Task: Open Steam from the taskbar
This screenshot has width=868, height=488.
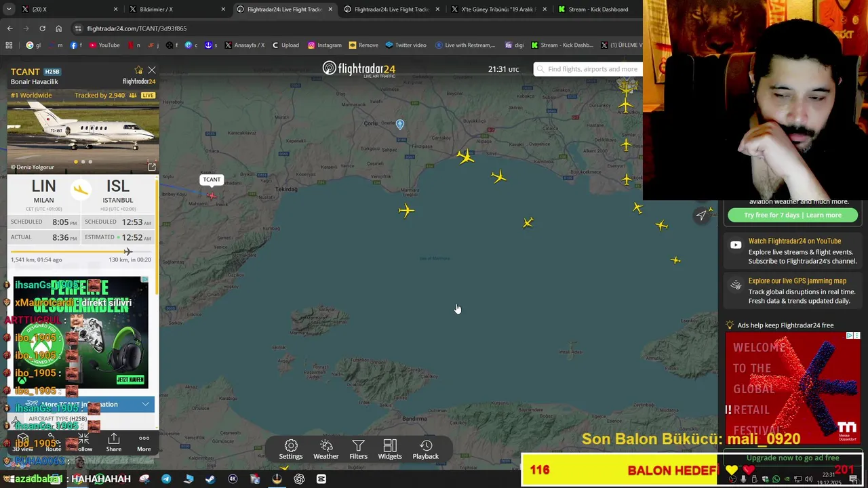Action: [210, 479]
